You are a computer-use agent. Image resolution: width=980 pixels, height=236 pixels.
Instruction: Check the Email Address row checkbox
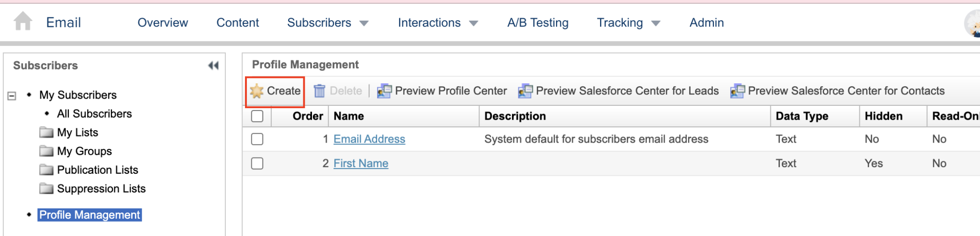coord(257,139)
